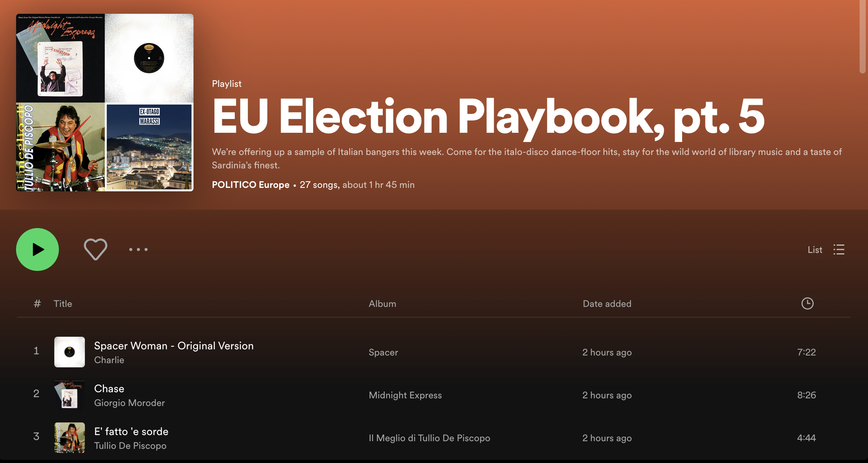The width and height of the screenshot is (868, 463).
Task: Click the # track number column header
Action: coord(37,303)
